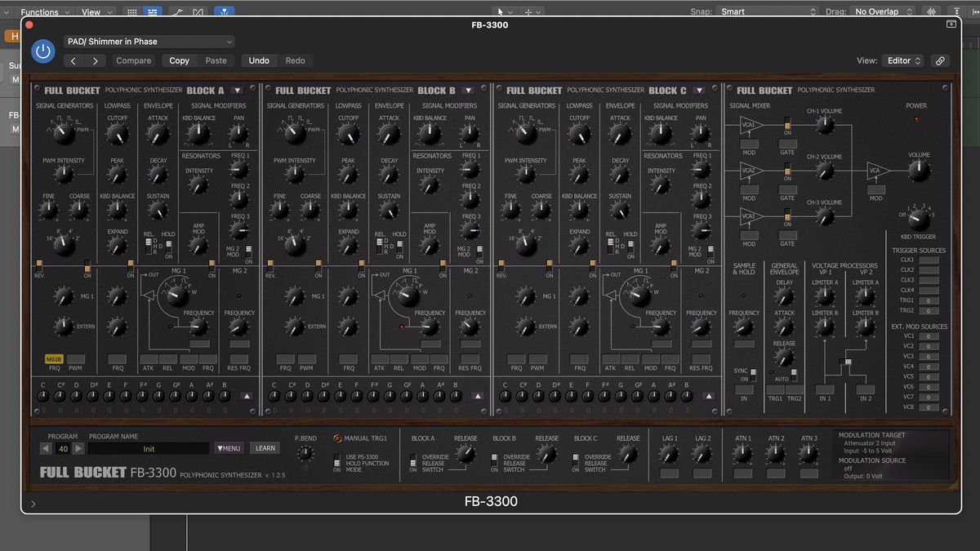
Task: Click the P.BEND knob
Action: [x=305, y=452]
